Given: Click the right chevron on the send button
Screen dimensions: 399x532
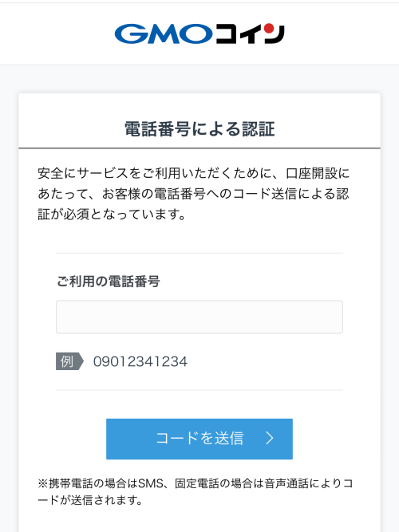Looking at the screenshot, I should click(x=270, y=438).
